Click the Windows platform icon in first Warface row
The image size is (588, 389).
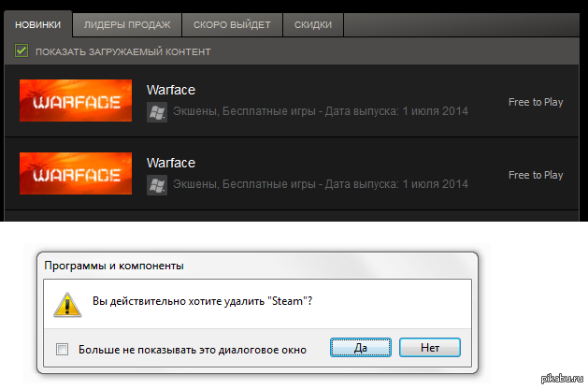tap(157, 112)
